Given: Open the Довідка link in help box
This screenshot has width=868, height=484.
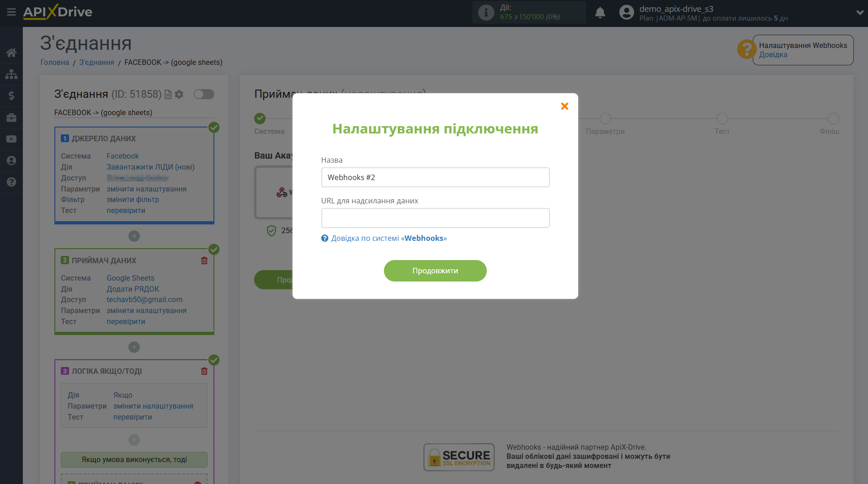Looking at the screenshot, I should 773,54.
